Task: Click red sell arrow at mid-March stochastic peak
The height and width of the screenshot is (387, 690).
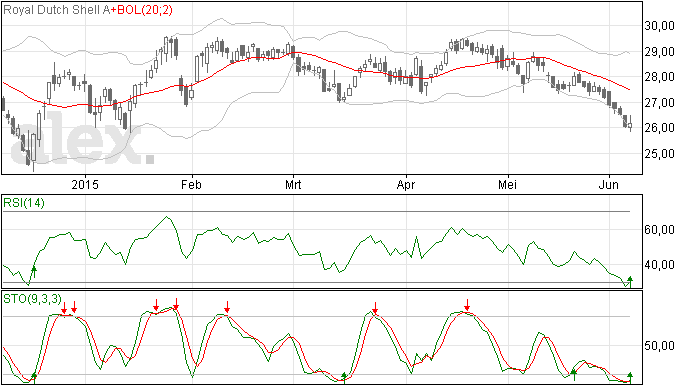Action: tap(375, 308)
